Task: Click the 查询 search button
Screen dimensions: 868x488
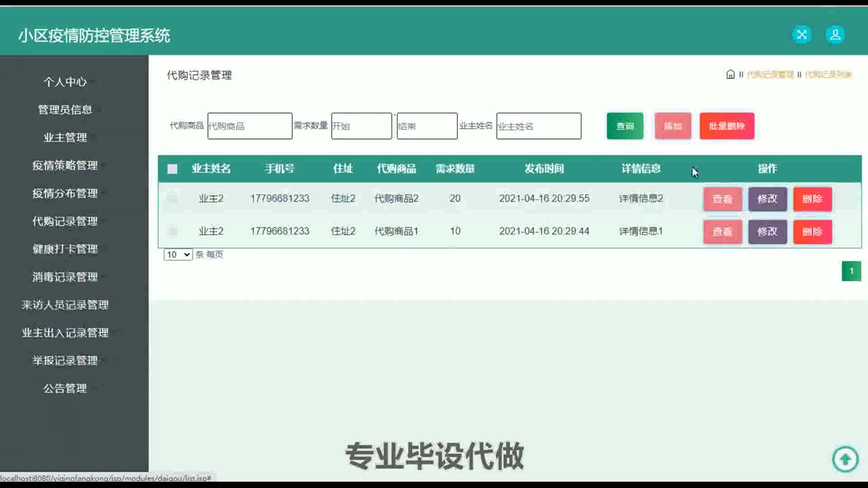Action: pos(625,126)
